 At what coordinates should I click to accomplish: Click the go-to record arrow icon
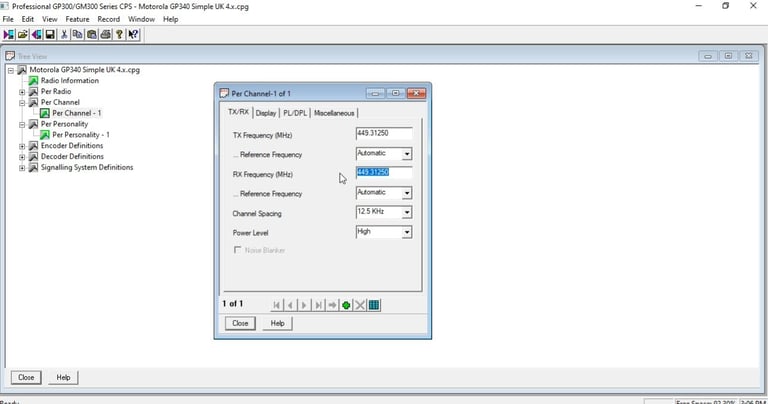tap(332, 305)
